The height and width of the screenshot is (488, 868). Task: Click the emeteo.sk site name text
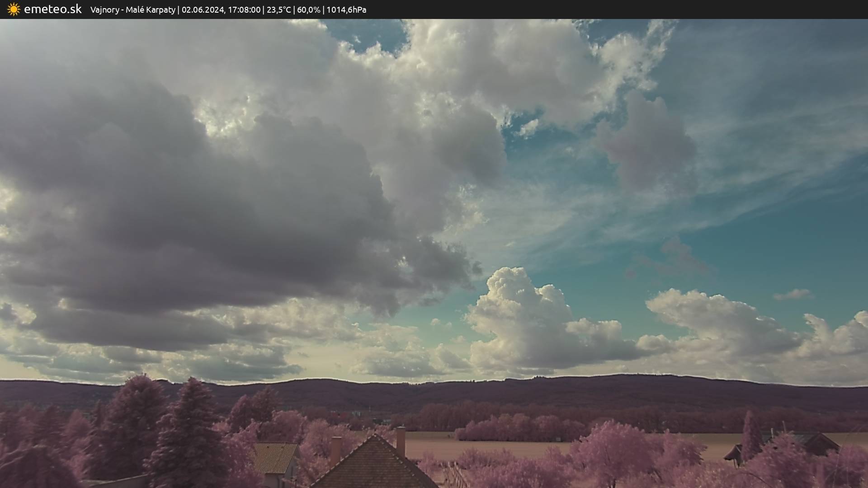(53, 9)
